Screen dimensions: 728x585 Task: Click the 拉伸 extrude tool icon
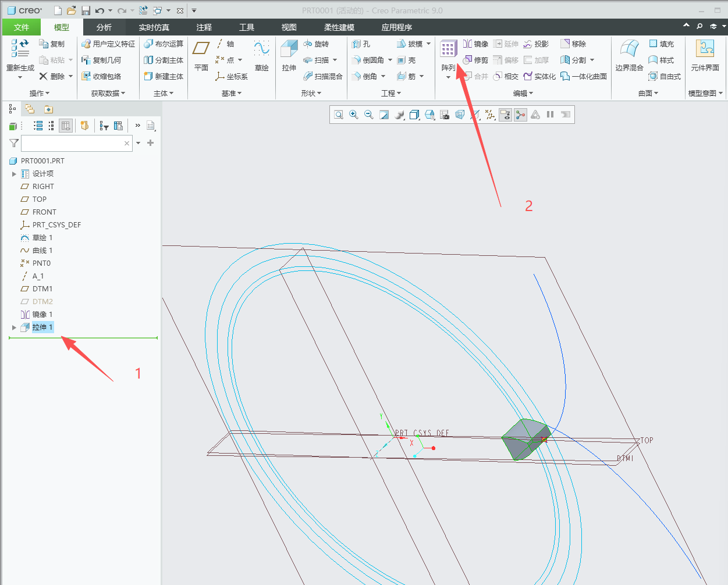tap(289, 56)
